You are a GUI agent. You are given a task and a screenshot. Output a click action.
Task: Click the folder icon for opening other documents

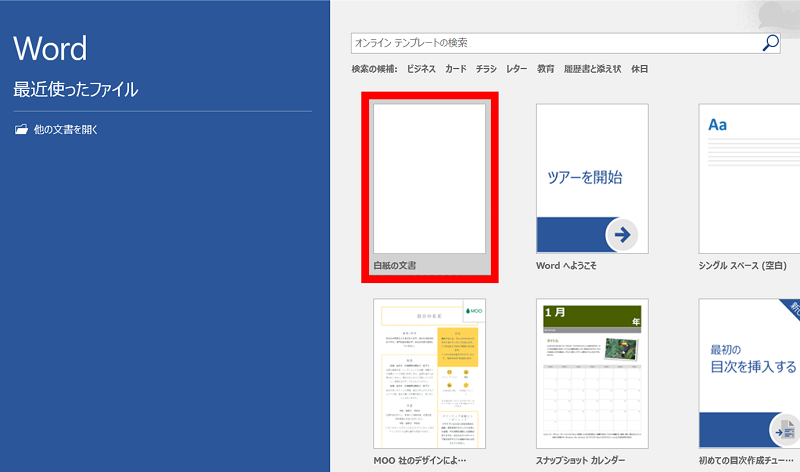click(x=21, y=129)
